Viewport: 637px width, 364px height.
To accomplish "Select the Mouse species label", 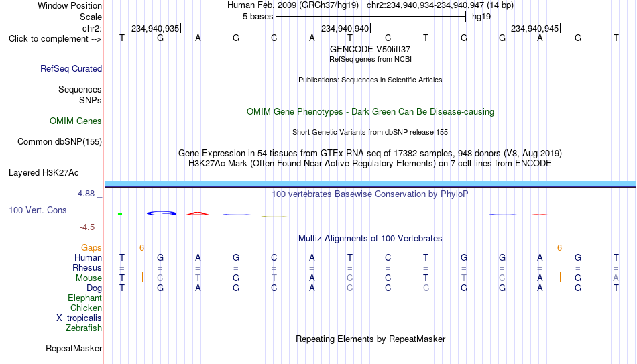I will [89, 278].
